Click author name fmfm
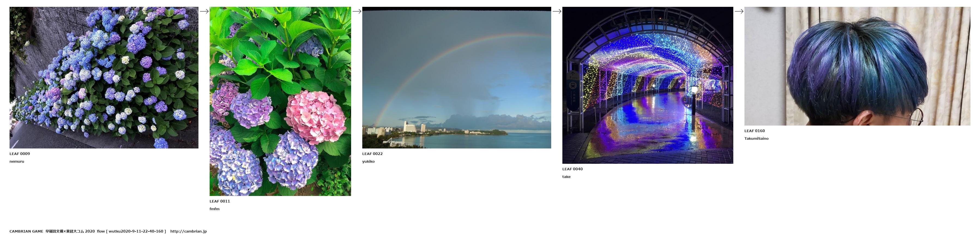The height and width of the screenshot is (238, 980). tap(215, 209)
